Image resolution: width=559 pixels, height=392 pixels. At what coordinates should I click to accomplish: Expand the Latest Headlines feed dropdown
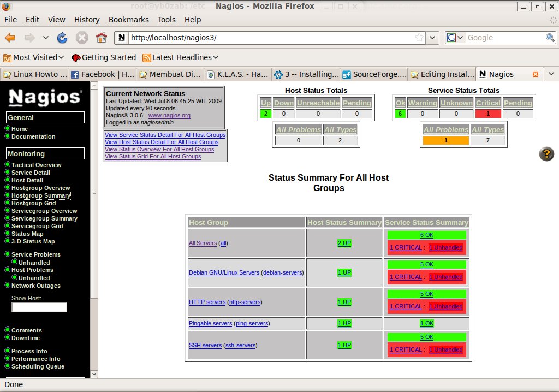pyautogui.click(x=181, y=57)
